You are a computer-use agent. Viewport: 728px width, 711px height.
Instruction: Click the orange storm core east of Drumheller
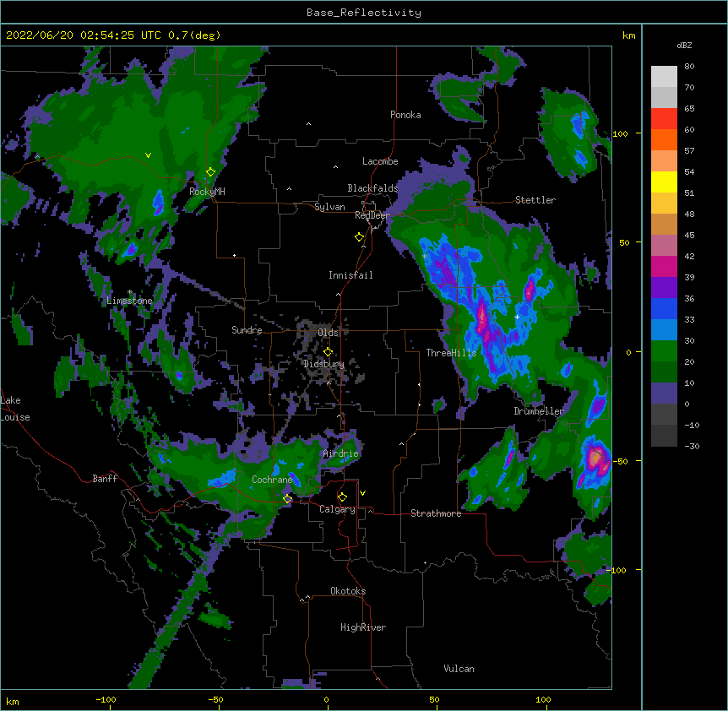coord(595,457)
